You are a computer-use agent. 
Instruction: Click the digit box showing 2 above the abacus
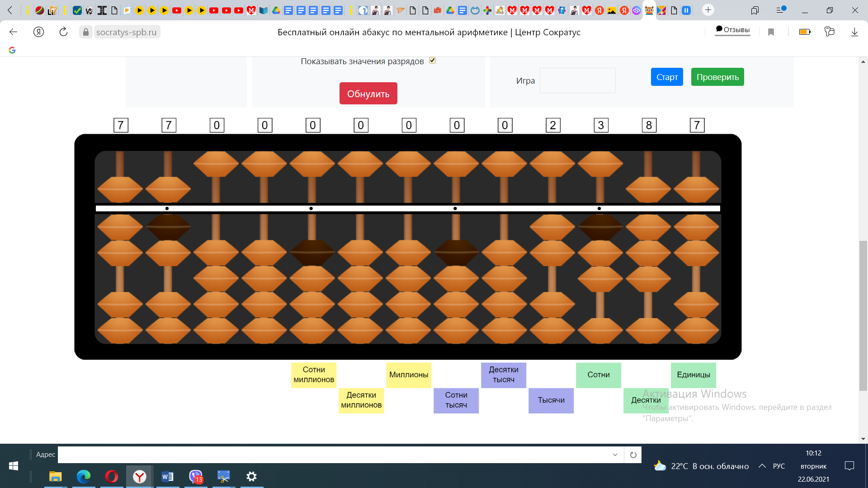click(553, 125)
